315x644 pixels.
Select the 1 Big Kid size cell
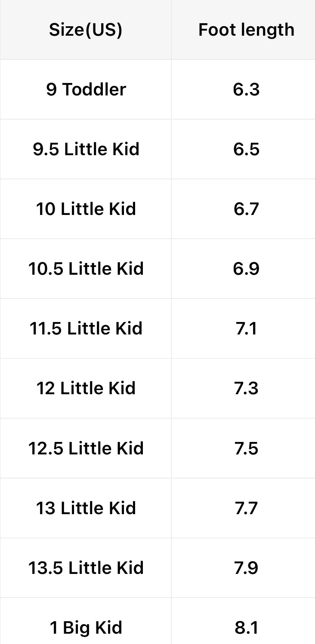86,628
